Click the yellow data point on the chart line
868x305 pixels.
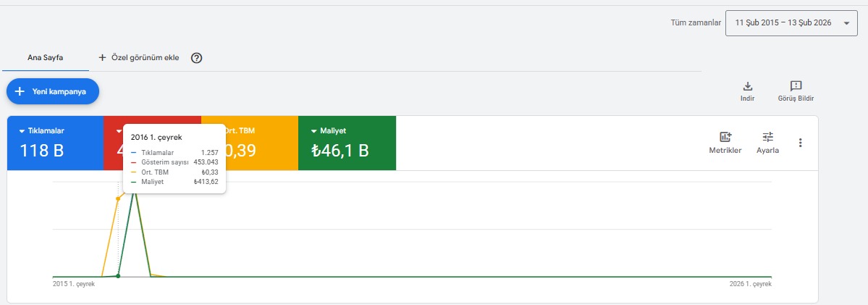coord(118,199)
